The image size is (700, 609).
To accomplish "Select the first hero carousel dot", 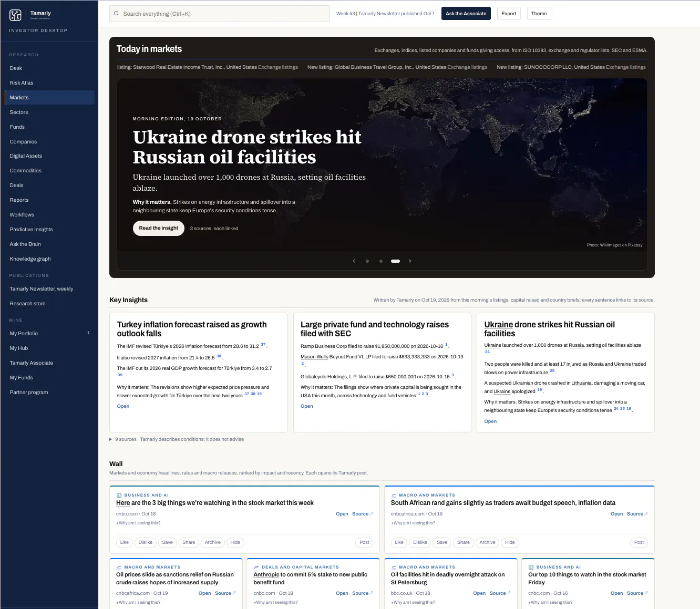I will [367, 261].
